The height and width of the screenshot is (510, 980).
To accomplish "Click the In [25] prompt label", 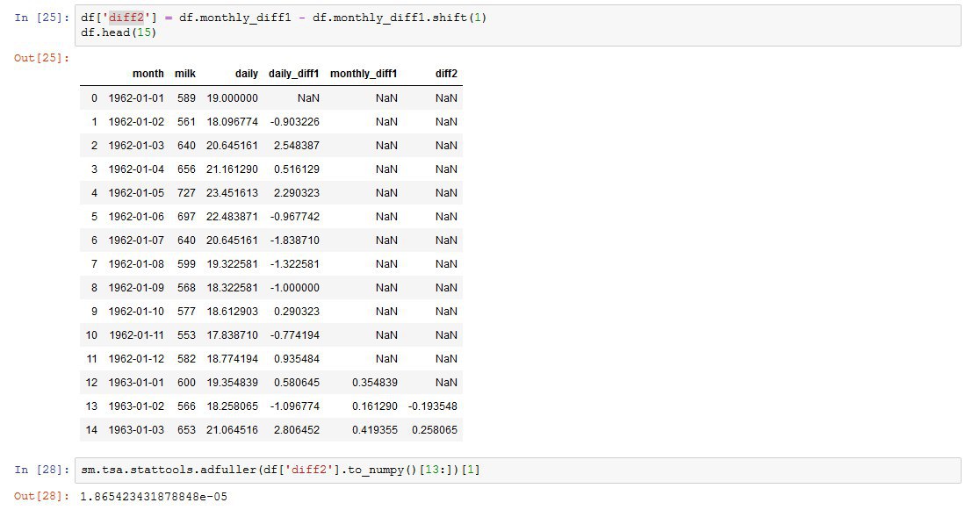I will [41, 18].
